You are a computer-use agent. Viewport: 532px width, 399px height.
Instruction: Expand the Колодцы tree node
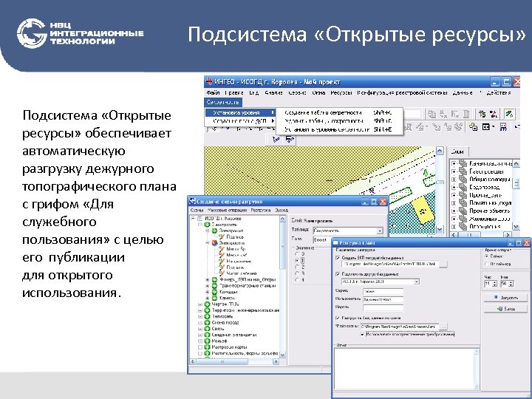coord(208,292)
